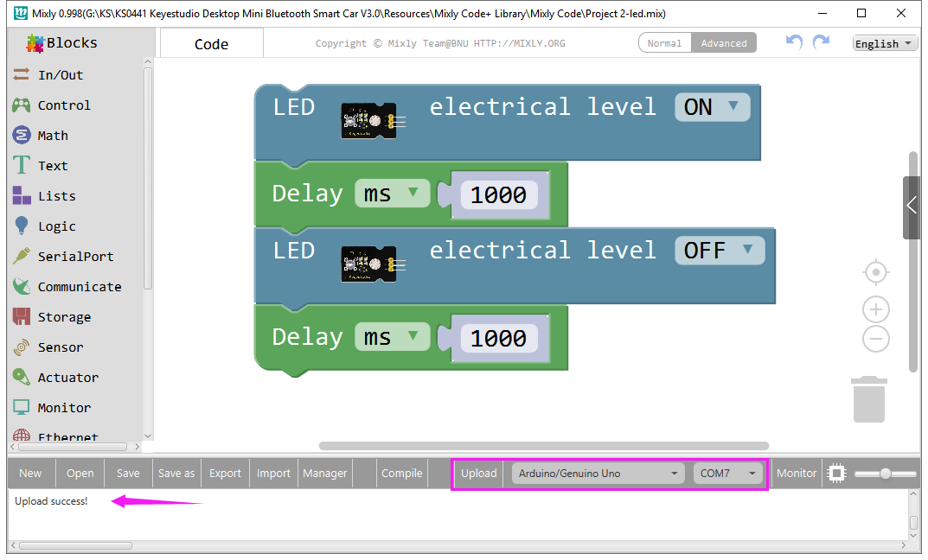Screen dimensions: 928x560
Task: Click the Open button
Action: pyautogui.click(x=80, y=473)
